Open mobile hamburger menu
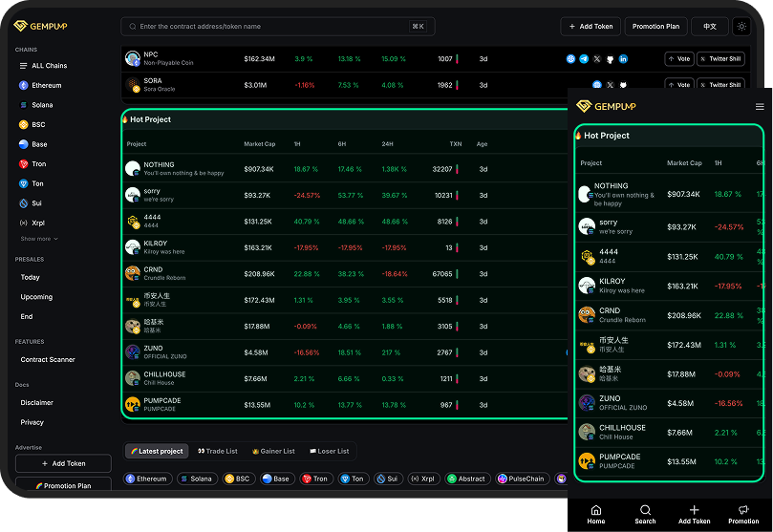 tap(760, 107)
